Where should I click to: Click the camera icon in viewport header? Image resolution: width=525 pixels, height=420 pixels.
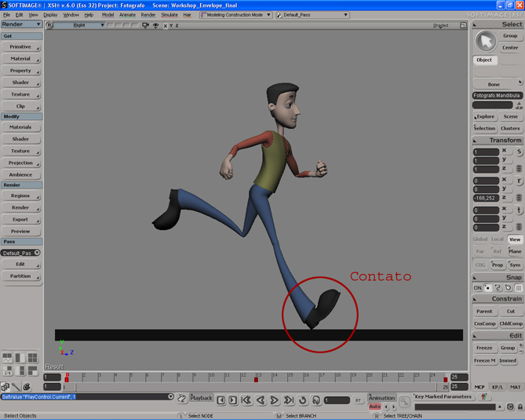click(x=145, y=25)
